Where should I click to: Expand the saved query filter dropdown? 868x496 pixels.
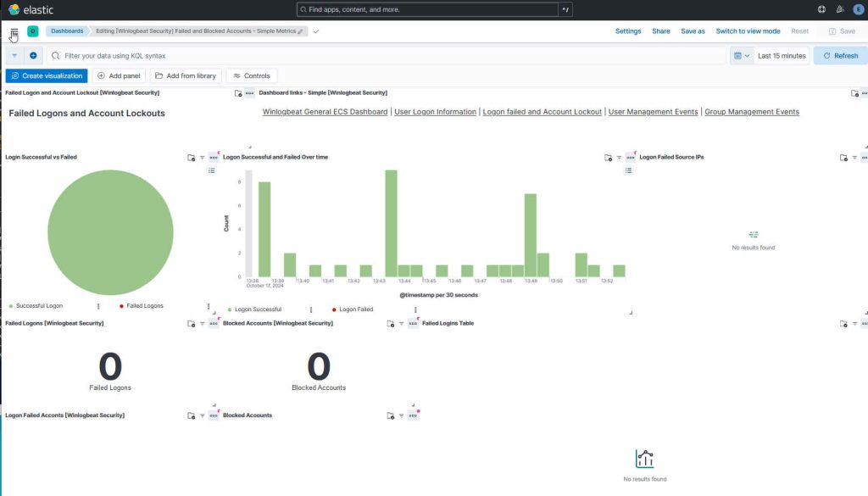(x=14, y=55)
